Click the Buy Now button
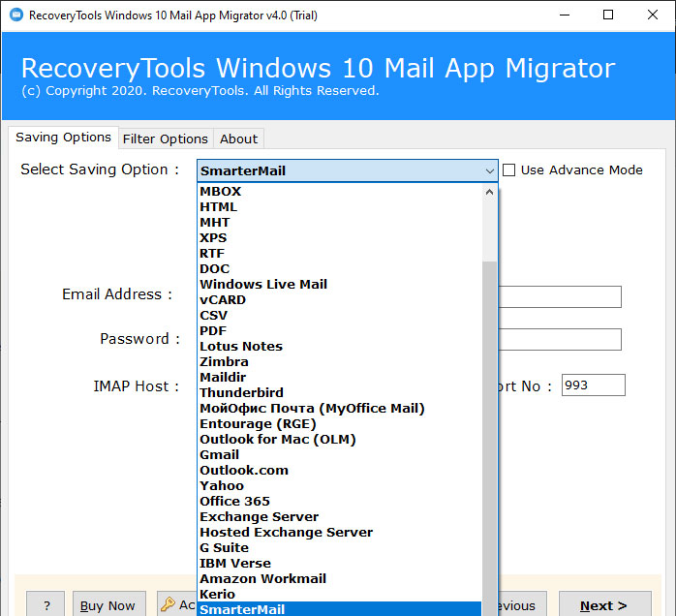The height and width of the screenshot is (616, 676). point(108,604)
